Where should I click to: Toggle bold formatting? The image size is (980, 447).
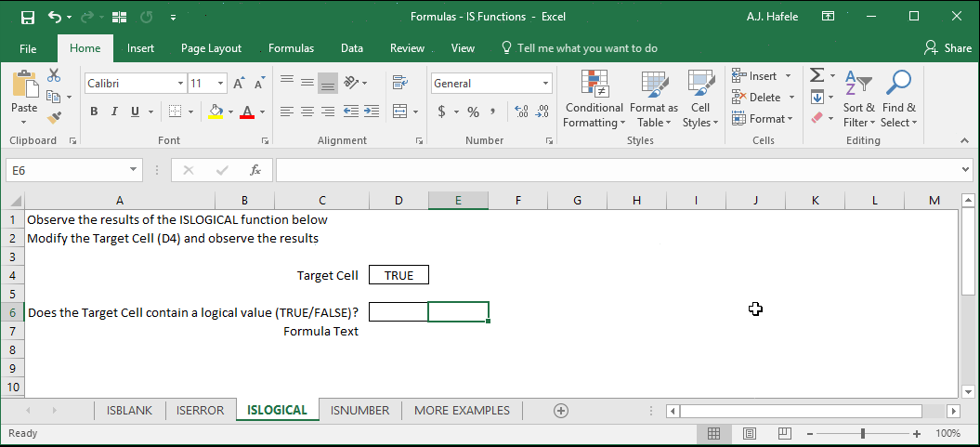coord(94,112)
